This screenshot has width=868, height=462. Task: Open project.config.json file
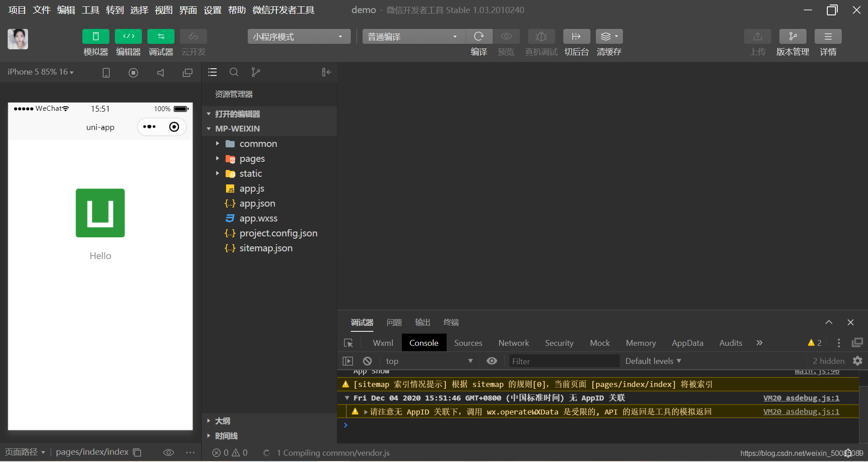(269, 233)
